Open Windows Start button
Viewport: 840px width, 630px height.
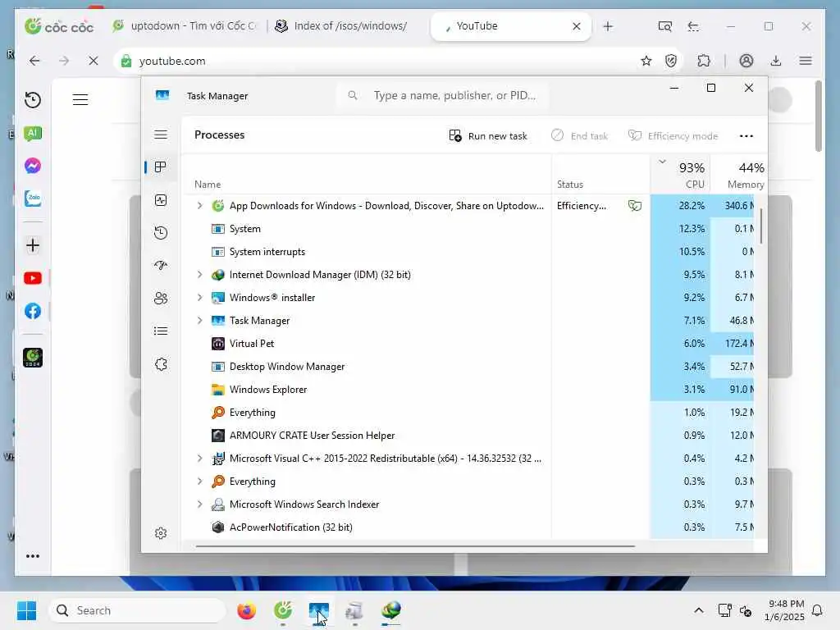(26, 610)
